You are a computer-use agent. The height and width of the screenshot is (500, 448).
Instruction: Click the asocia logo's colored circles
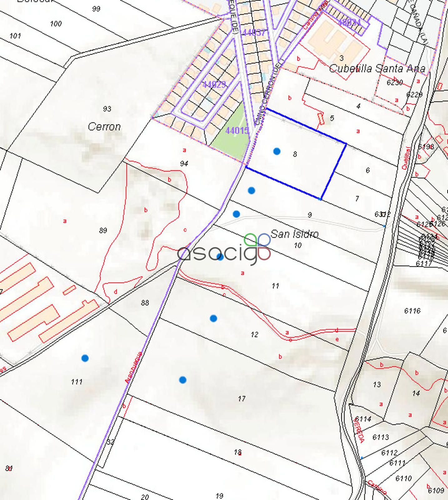[257, 246]
